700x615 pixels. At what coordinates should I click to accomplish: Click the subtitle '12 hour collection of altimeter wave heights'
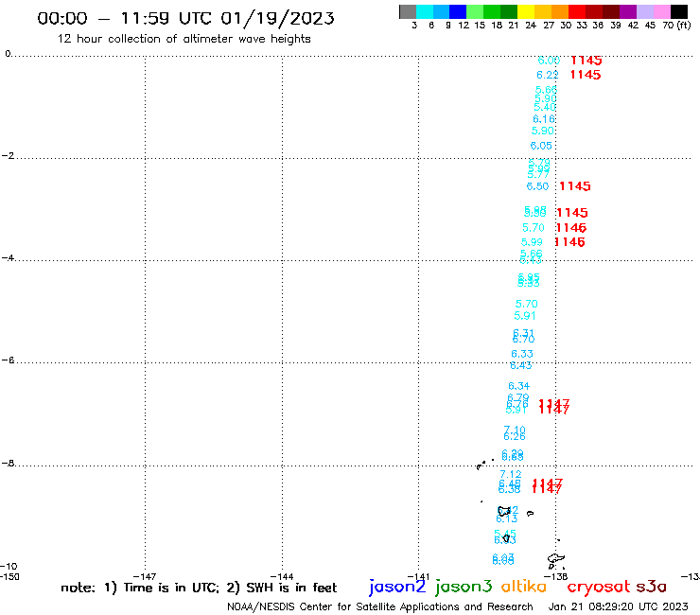coord(184,39)
